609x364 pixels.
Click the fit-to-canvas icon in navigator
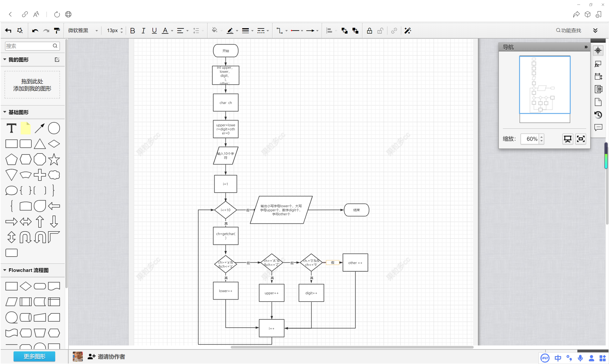click(580, 139)
